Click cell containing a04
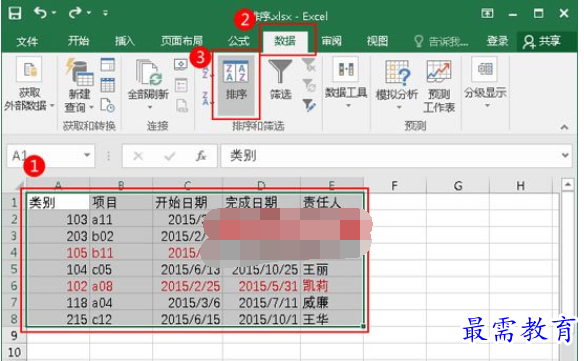Screen dimensions: 584x361 click(x=121, y=303)
